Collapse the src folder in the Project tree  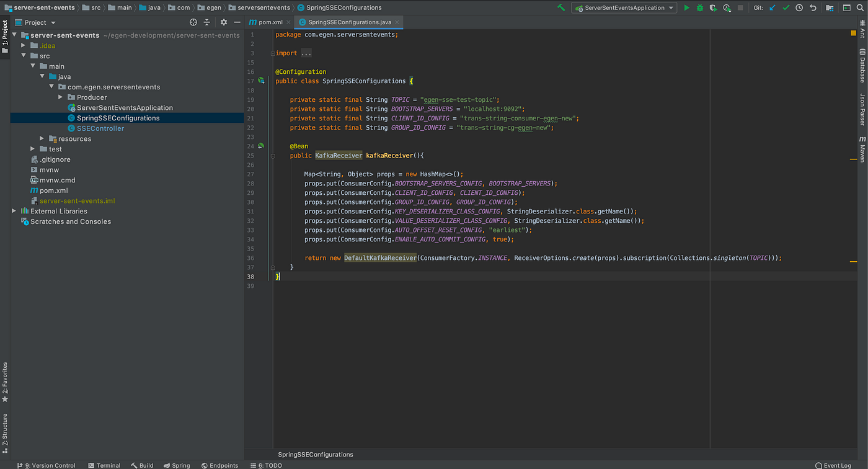23,55
